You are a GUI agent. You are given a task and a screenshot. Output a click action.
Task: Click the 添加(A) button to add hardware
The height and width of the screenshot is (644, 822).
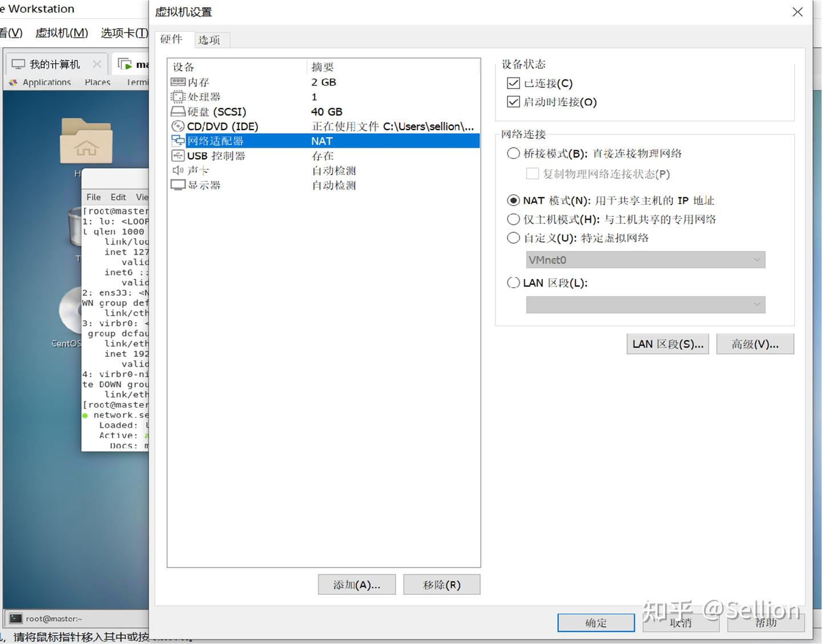click(356, 584)
